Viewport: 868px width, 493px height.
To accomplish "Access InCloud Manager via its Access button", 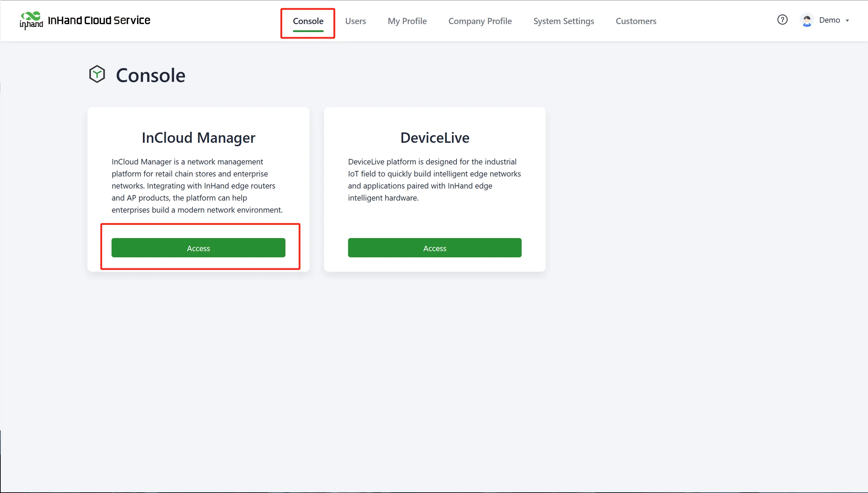I will pyautogui.click(x=198, y=248).
